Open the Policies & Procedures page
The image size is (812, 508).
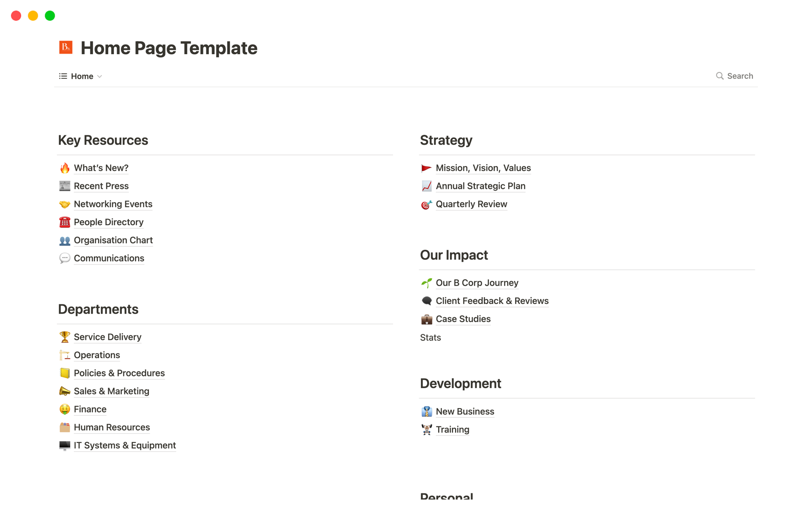[x=119, y=373]
